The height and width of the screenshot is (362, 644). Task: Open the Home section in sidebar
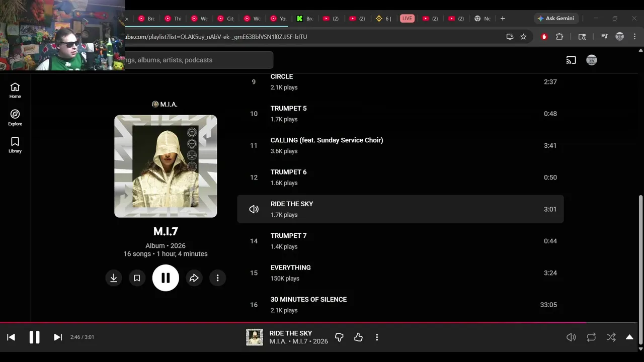point(15,90)
